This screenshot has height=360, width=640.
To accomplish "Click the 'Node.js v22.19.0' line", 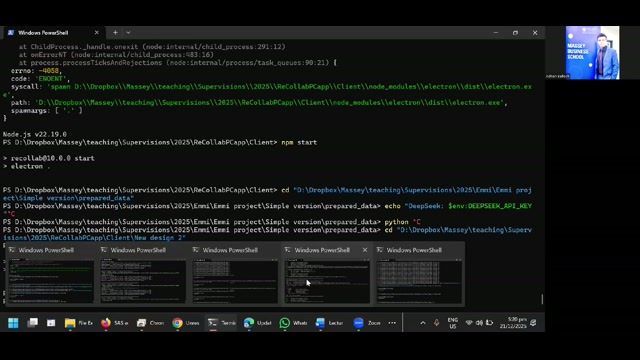I will (35, 134).
